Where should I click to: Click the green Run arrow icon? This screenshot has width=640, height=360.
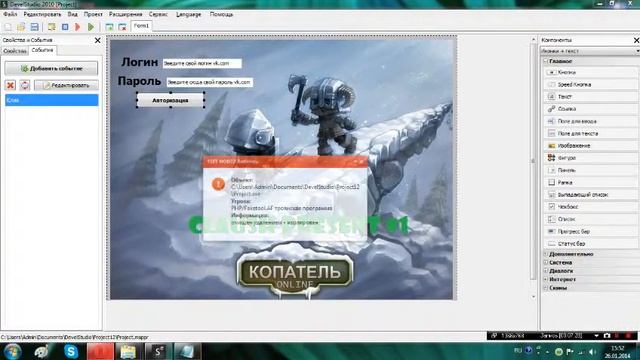coord(91,27)
